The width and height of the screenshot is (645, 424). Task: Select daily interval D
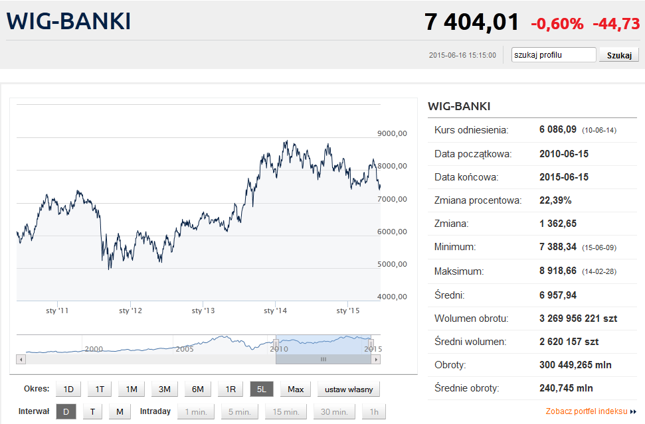65,411
